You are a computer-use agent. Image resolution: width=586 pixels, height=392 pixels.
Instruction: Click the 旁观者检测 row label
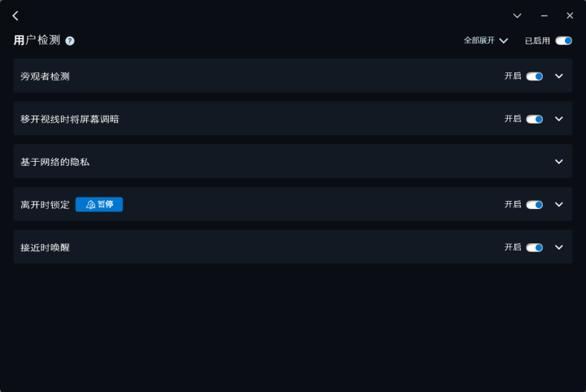[x=45, y=76]
